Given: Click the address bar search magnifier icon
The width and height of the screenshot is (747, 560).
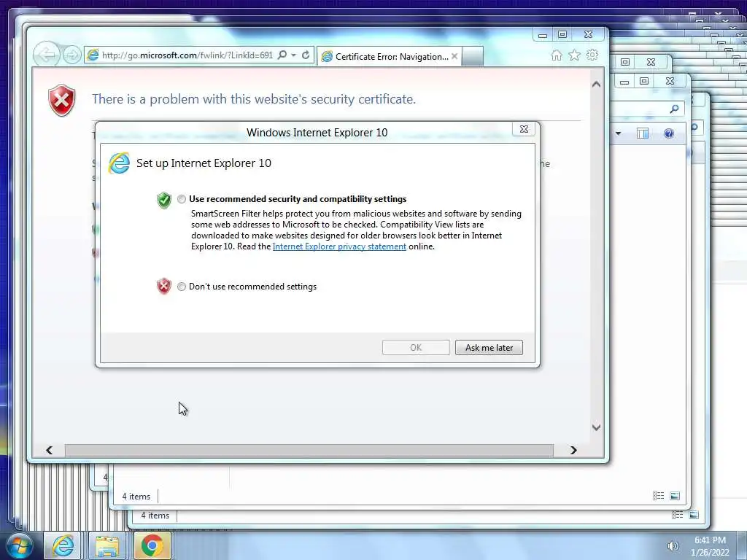Looking at the screenshot, I should pyautogui.click(x=282, y=55).
